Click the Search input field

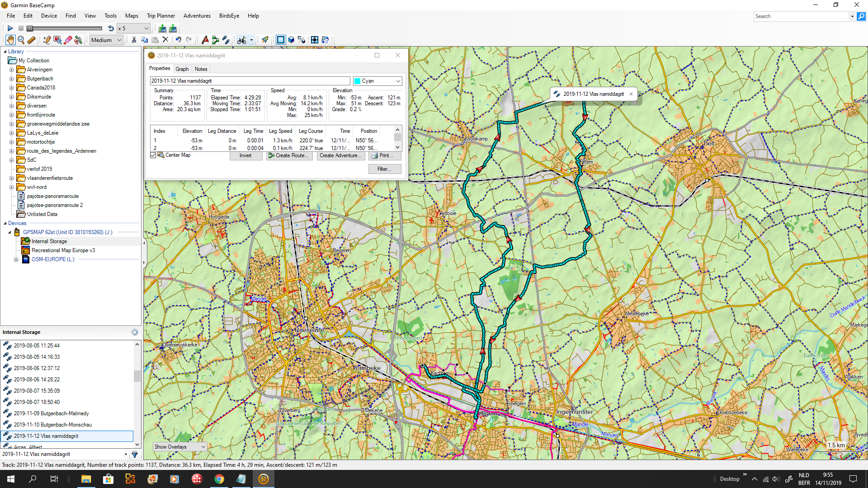(x=802, y=16)
